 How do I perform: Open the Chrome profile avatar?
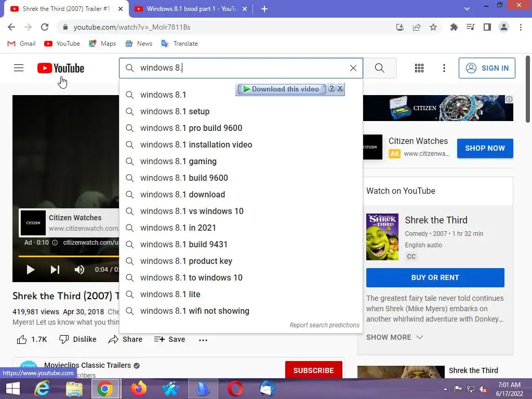[x=504, y=27]
